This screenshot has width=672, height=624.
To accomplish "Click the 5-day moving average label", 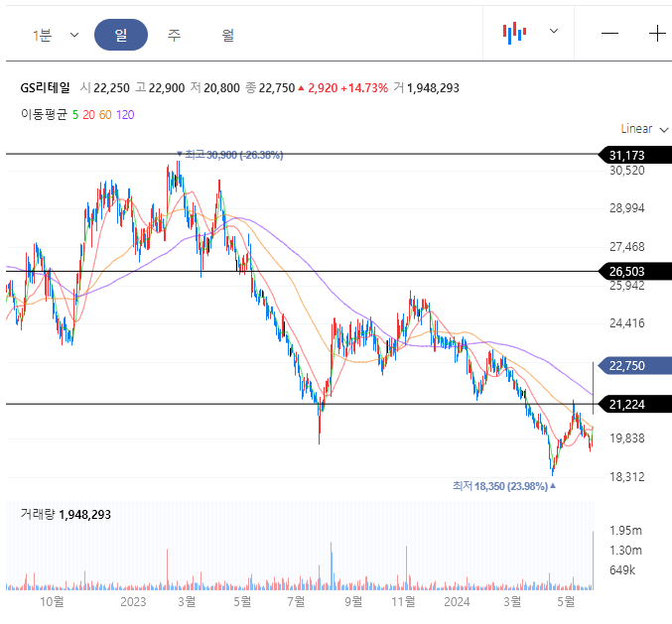I will tap(75, 115).
